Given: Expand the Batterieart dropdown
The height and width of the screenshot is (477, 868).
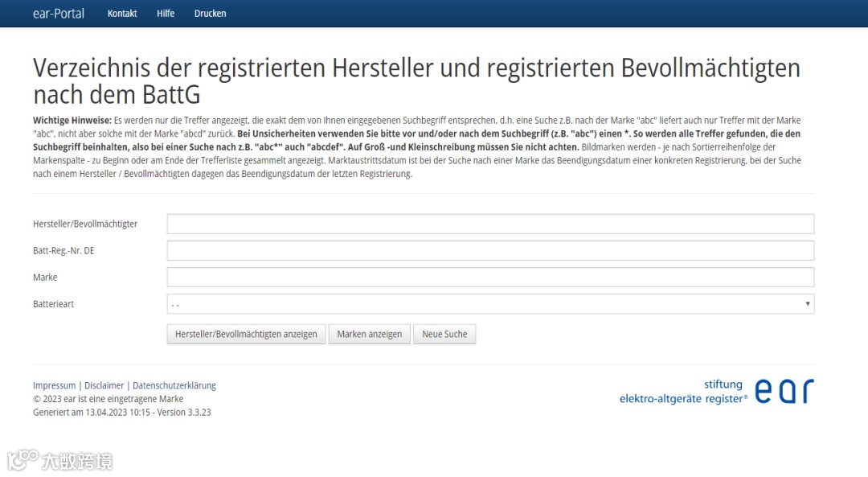Looking at the screenshot, I should point(490,303).
